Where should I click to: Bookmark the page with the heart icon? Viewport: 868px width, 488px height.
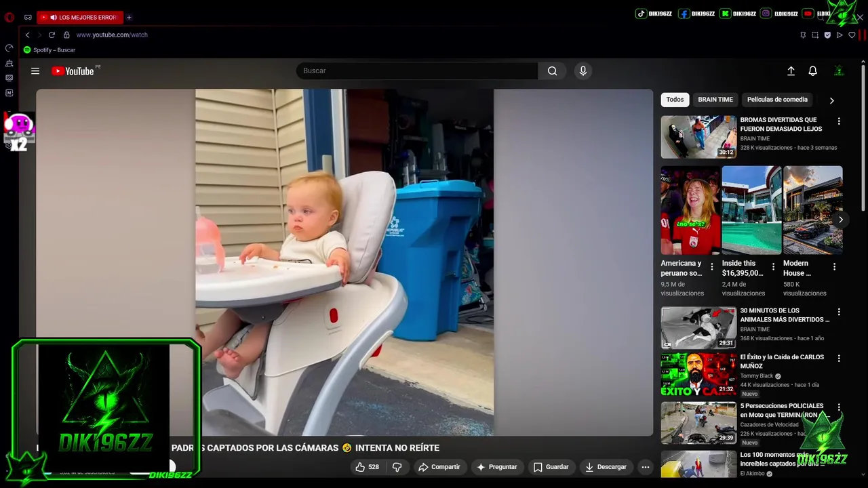coord(852,35)
